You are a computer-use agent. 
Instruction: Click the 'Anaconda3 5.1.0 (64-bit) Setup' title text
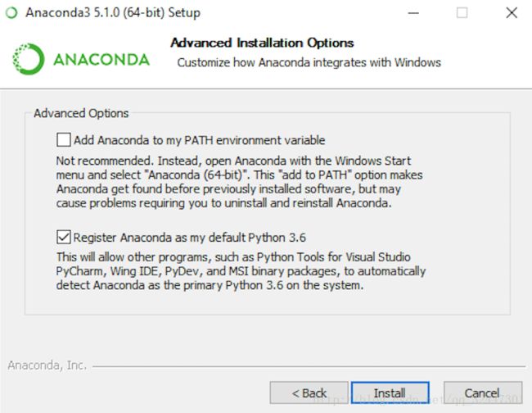coord(113,12)
